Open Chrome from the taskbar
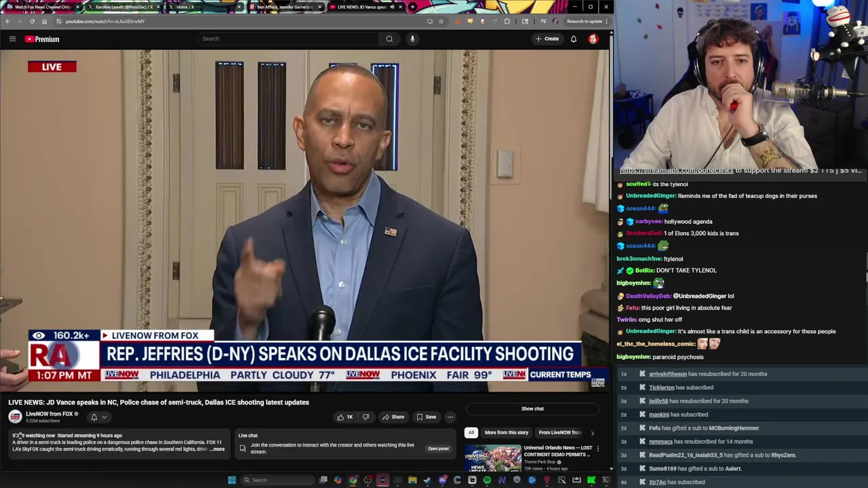Image resolution: width=868 pixels, height=488 pixels. [x=353, y=480]
